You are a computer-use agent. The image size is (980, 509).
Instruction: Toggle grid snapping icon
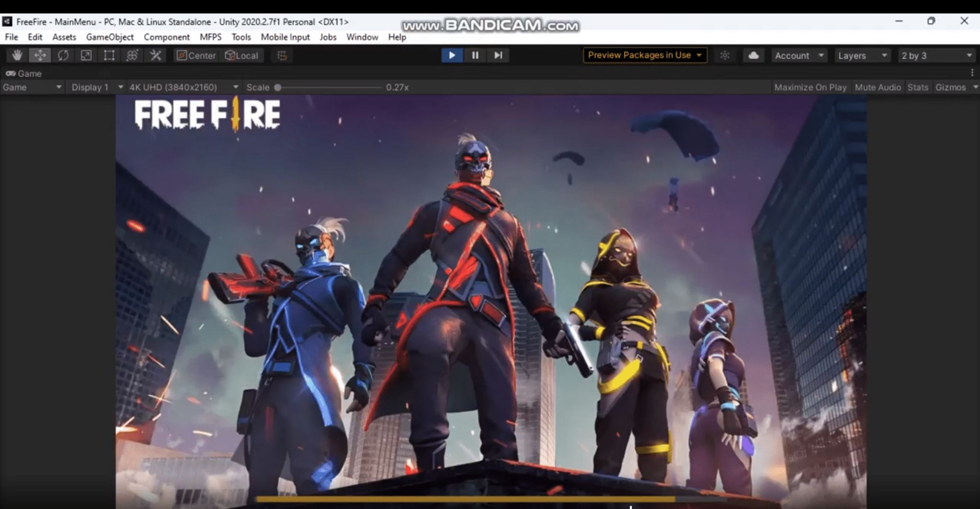282,56
